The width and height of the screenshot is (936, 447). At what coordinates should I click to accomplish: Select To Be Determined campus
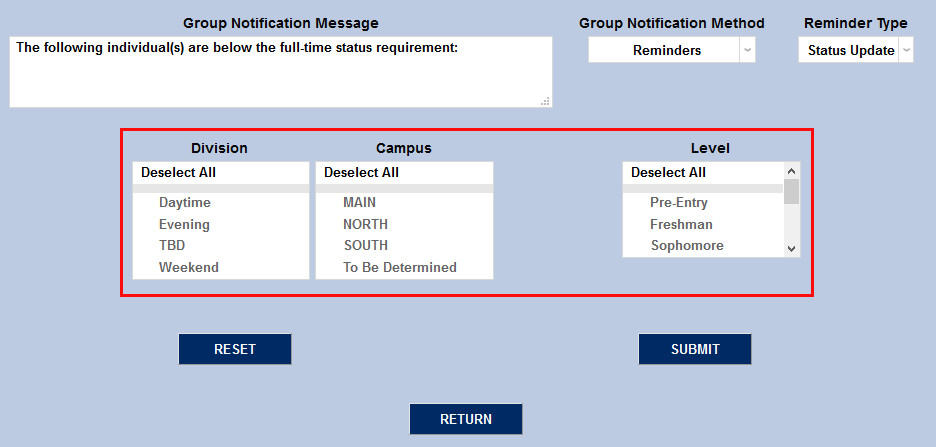pos(399,268)
